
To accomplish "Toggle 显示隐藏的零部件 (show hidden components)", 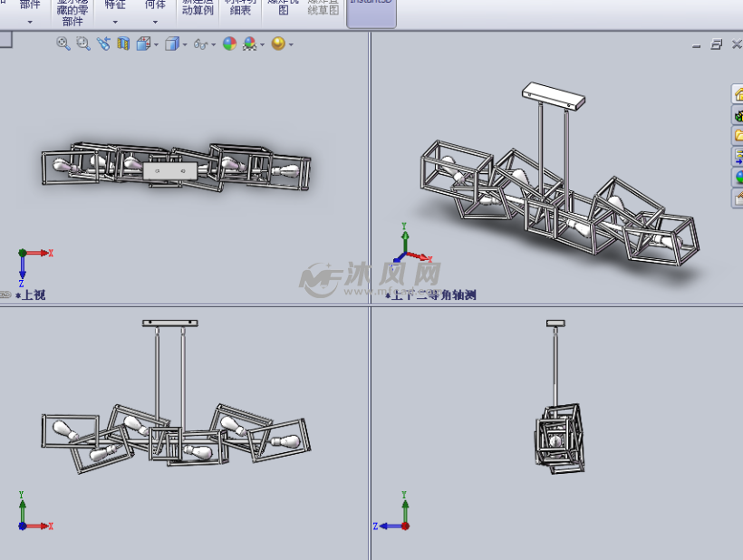I will (x=72, y=11).
